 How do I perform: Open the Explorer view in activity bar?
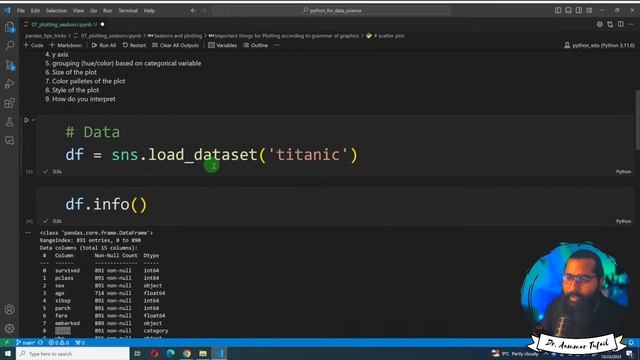[9, 27]
